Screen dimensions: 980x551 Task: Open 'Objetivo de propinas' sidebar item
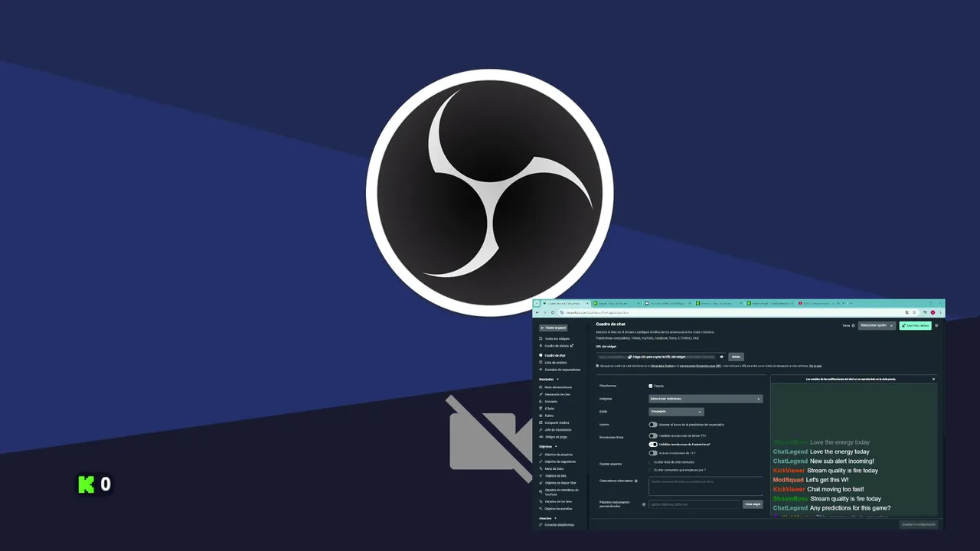tap(556, 455)
